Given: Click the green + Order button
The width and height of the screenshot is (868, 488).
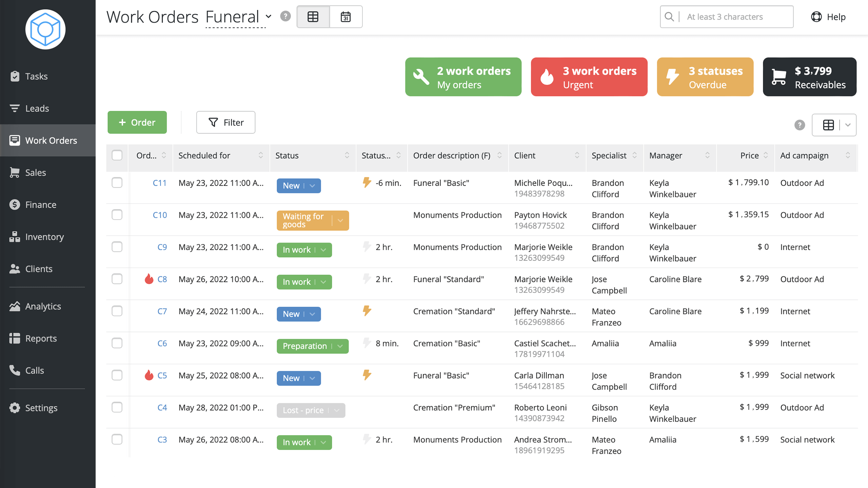Looking at the screenshot, I should pyautogui.click(x=137, y=122).
